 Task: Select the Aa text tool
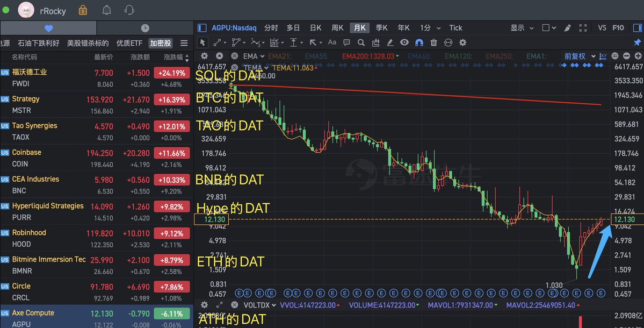[332, 42]
